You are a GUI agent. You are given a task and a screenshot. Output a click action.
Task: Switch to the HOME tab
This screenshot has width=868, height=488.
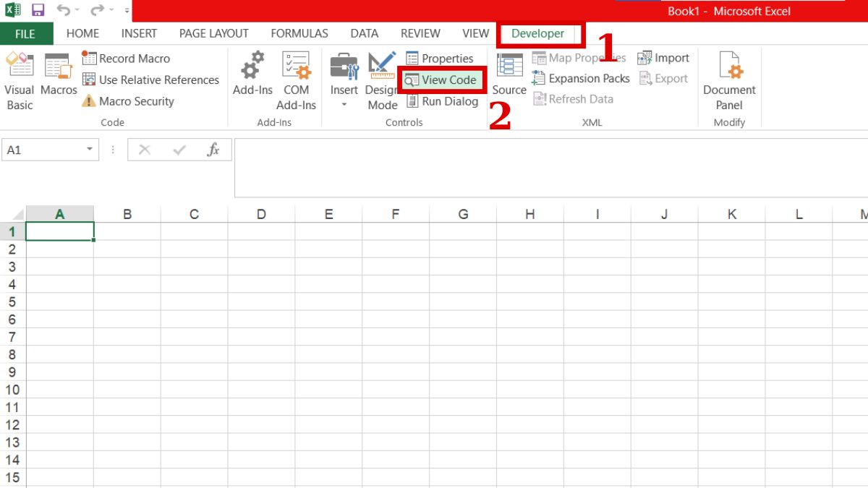pyautogui.click(x=82, y=33)
